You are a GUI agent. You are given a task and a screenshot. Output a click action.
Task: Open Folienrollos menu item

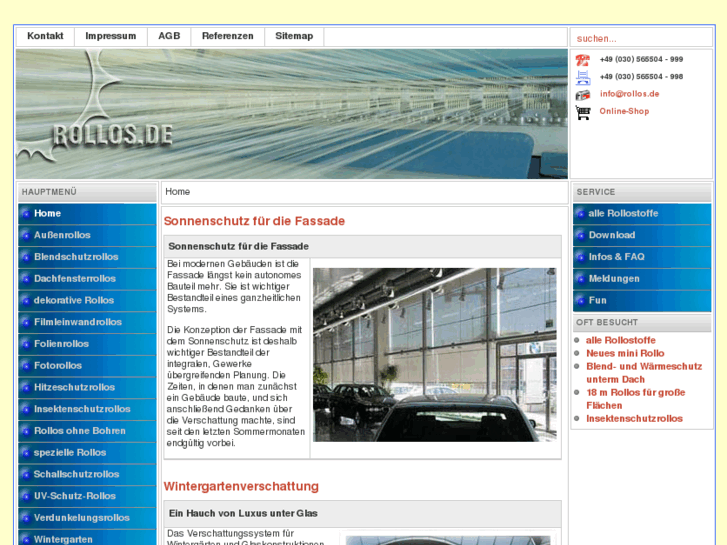[87, 344]
